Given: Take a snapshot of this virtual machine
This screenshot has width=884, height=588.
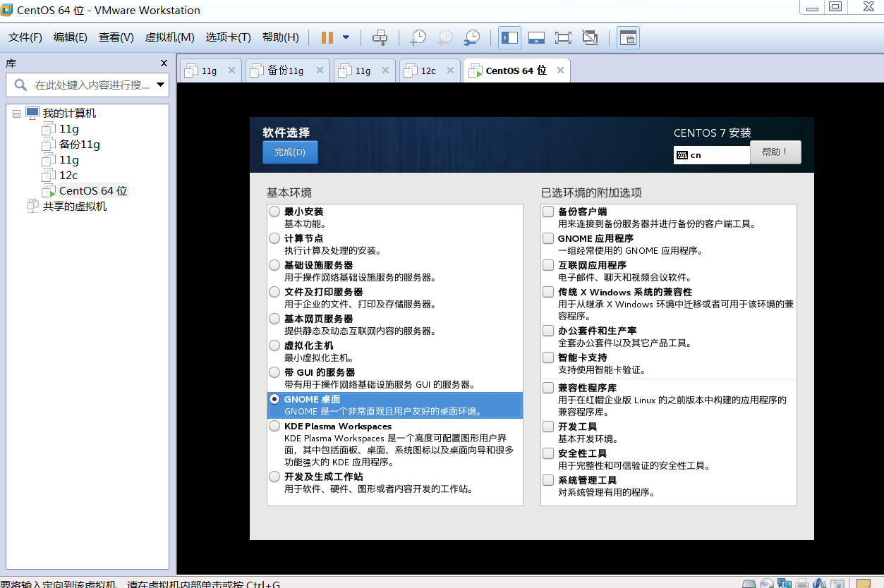Looking at the screenshot, I should [418, 37].
